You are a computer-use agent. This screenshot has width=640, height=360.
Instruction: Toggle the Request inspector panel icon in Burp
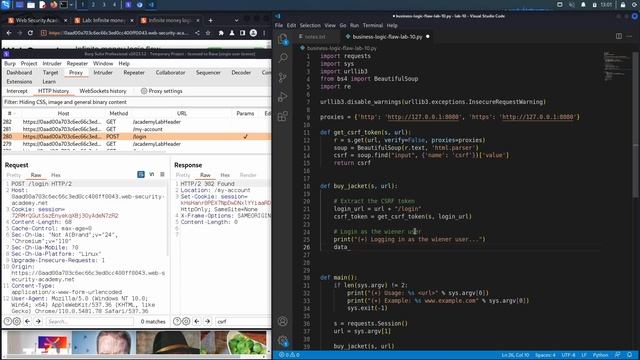[x=141, y=174]
